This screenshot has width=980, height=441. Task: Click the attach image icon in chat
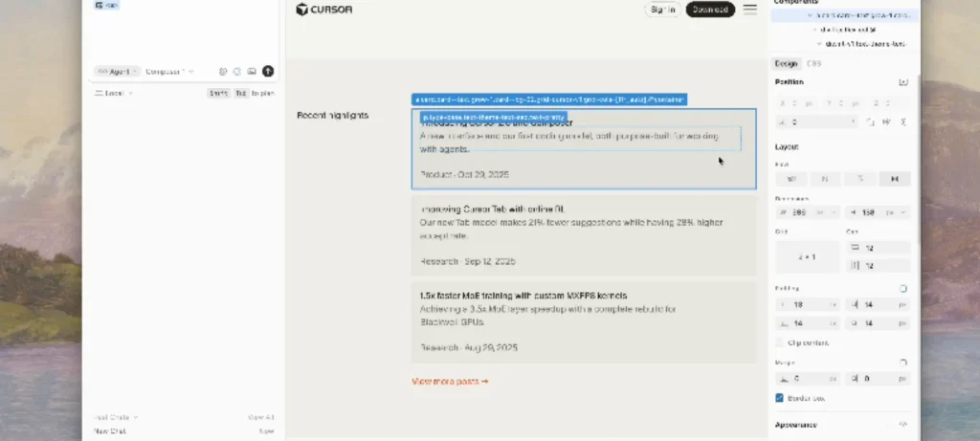click(x=252, y=71)
